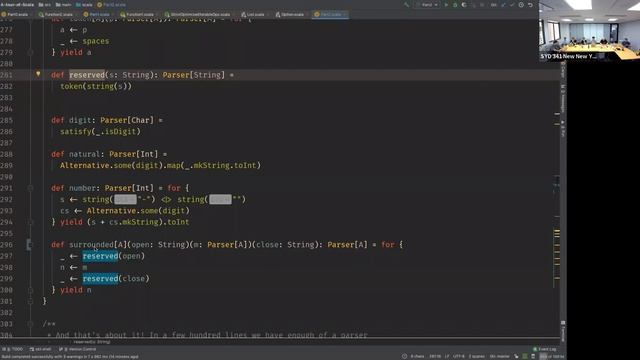Click the yellow warning stripe marks in scrollbar
This screenshot has width=640, height=360.
pos(557,253)
